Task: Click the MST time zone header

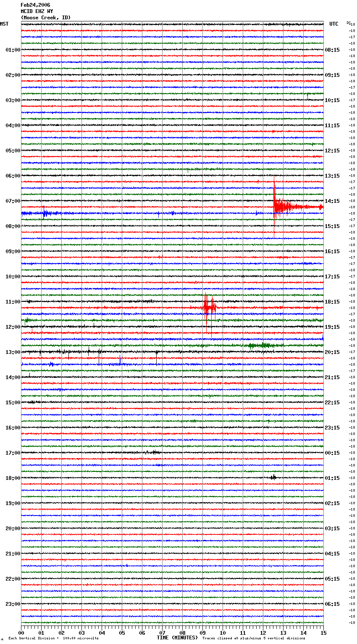Action: (4, 24)
